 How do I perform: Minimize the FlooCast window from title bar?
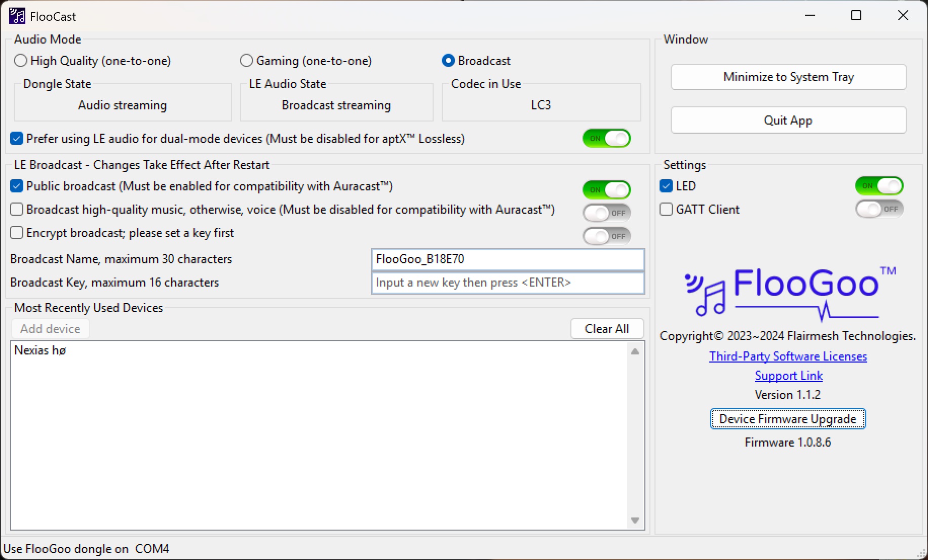pos(810,16)
